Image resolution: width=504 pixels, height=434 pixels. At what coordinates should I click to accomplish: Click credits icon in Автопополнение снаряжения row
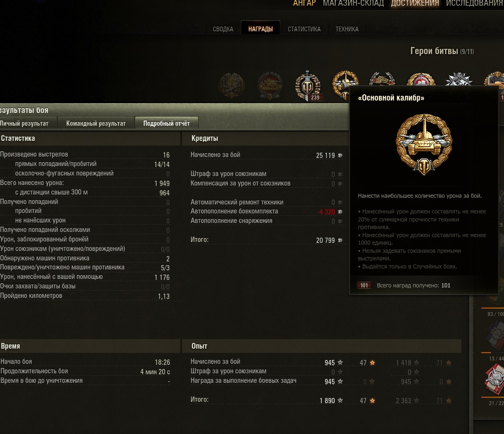coord(340,221)
